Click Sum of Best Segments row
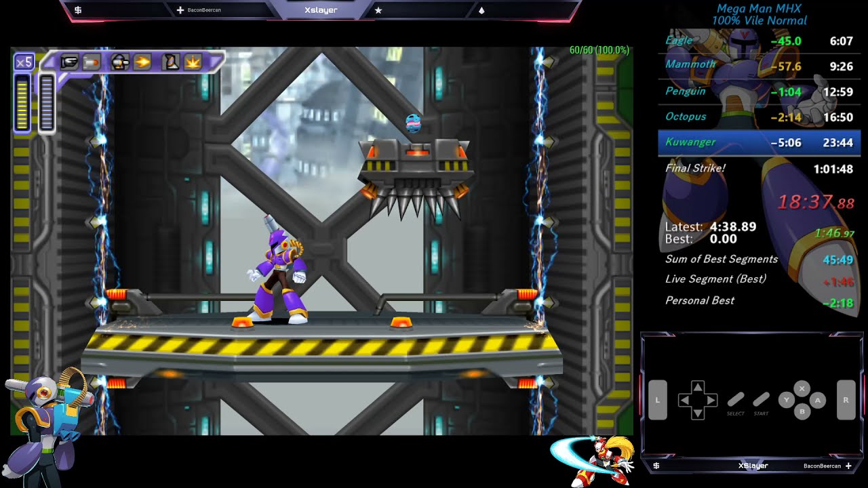 tap(759, 259)
